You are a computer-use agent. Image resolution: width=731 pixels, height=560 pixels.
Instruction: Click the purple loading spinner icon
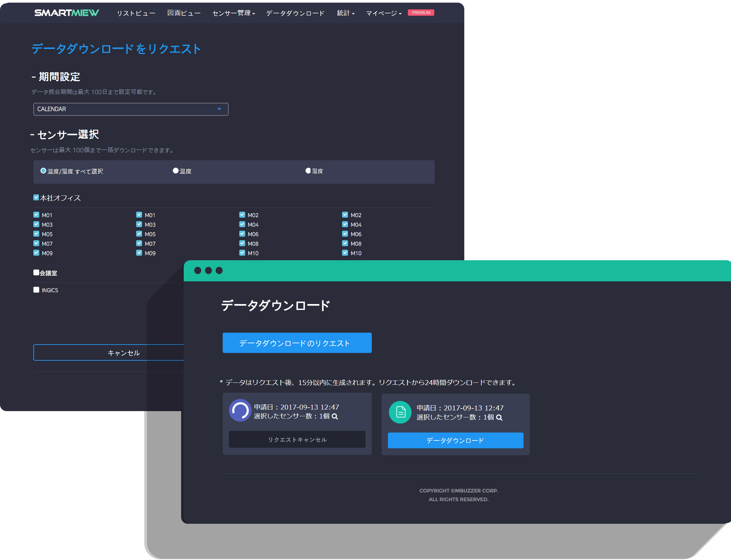click(x=240, y=410)
